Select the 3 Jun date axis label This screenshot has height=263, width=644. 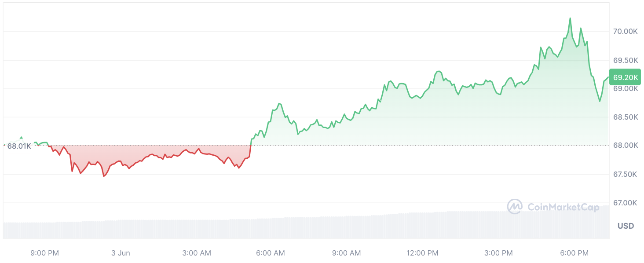click(121, 253)
